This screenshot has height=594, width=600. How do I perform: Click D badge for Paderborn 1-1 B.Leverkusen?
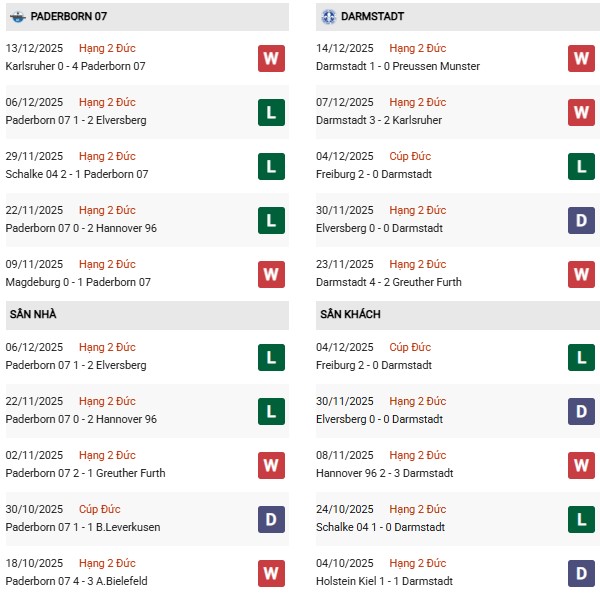[x=270, y=518]
